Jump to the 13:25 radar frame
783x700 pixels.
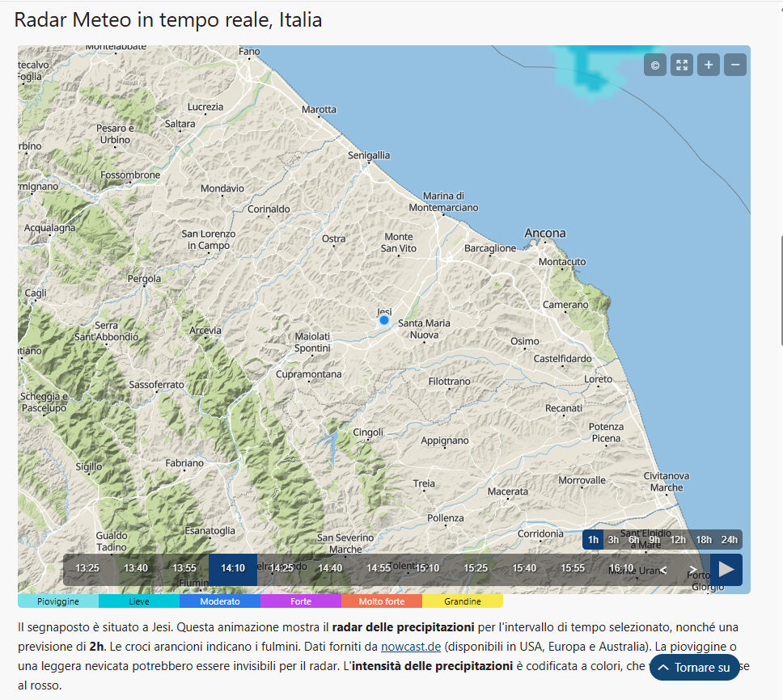[87, 568]
